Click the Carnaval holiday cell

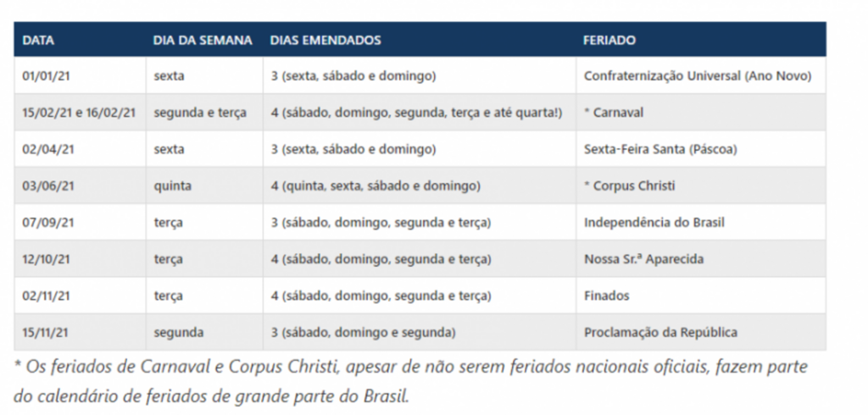701,113
